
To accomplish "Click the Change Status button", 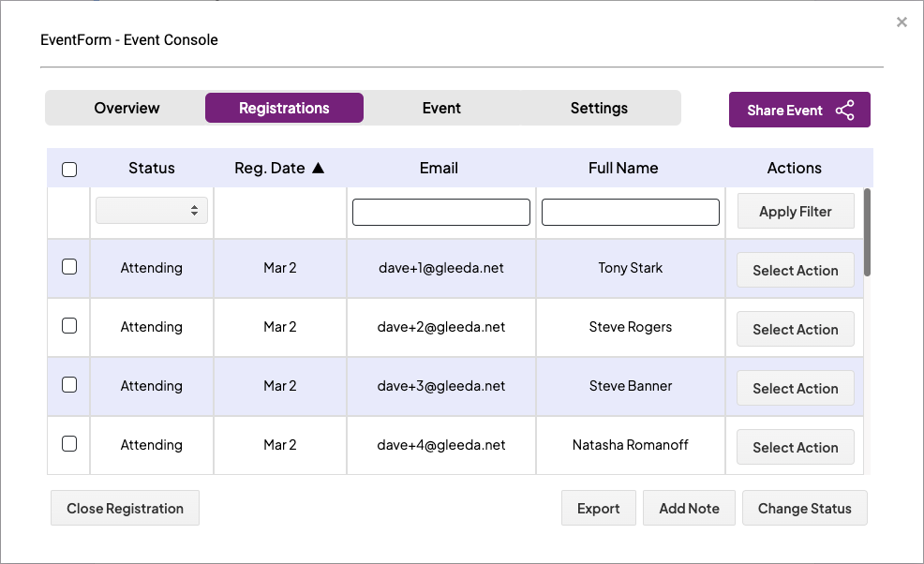I will 804,508.
